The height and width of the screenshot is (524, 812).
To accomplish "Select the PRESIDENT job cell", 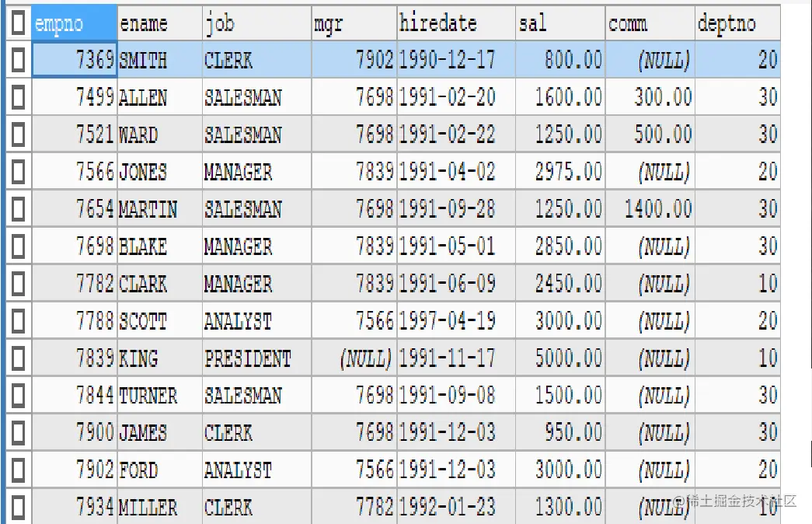I will point(257,358).
